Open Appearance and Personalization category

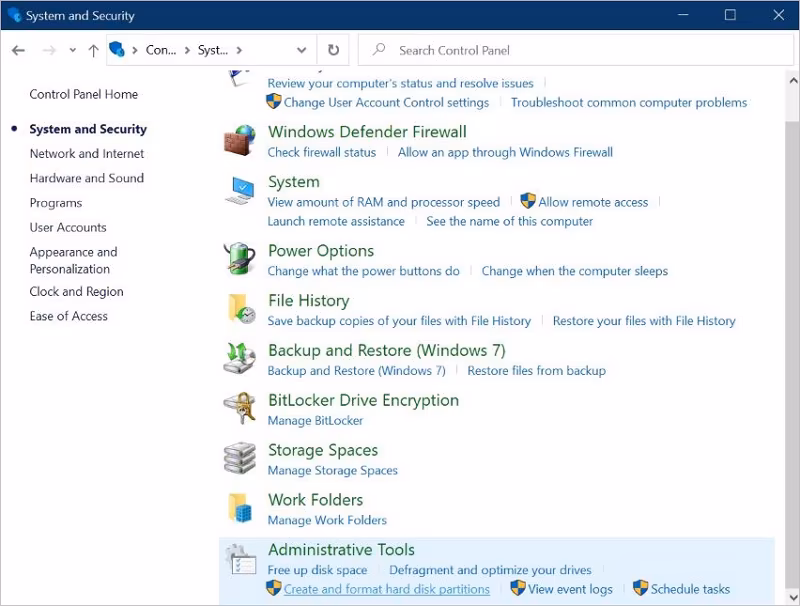point(73,260)
